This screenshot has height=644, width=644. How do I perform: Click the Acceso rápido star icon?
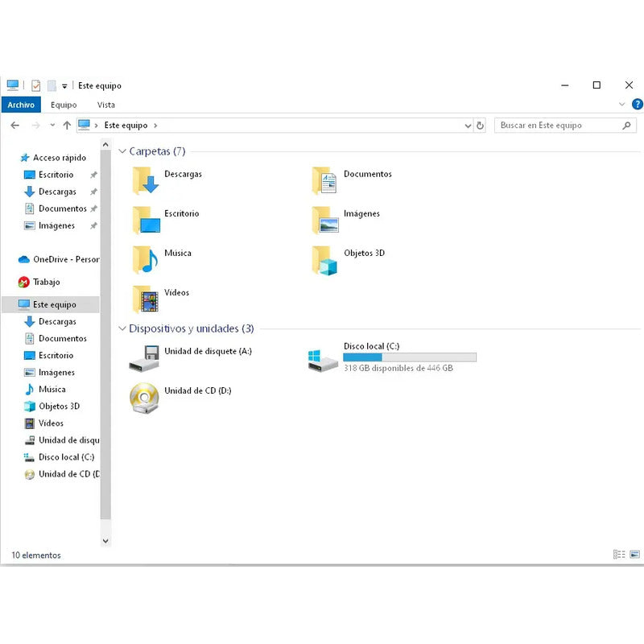pos(25,158)
